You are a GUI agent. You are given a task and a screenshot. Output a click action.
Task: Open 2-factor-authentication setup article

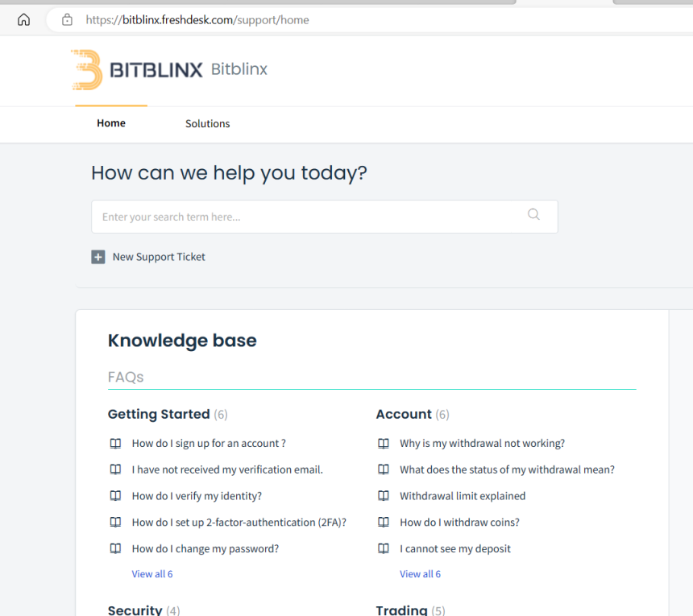click(239, 523)
